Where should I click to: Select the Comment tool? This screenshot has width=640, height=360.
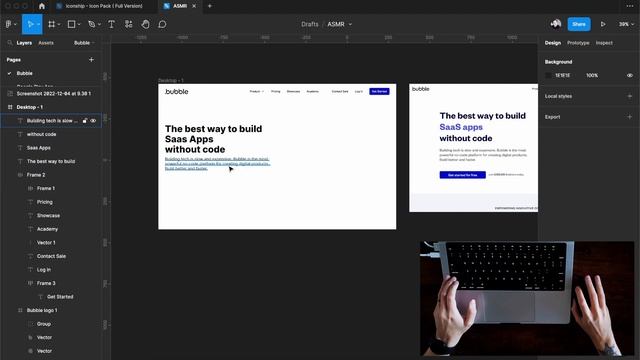(x=162, y=24)
